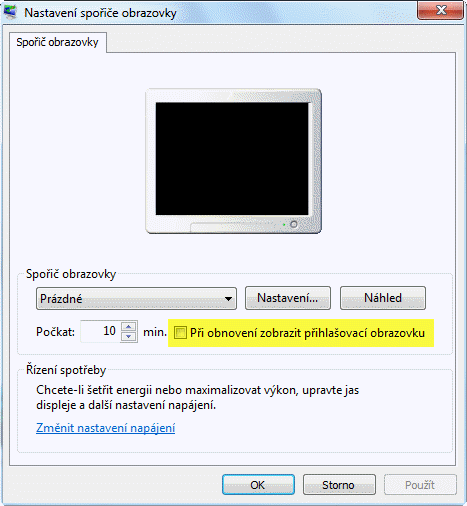Image resolution: width=467 pixels, height=506 pixels.
Task: Click the Náhled preview button
Action: coord(383,298)
